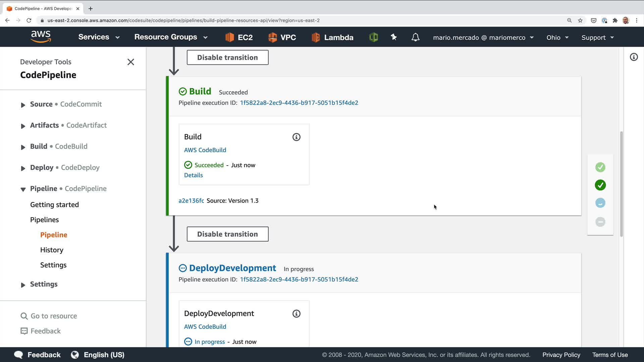Click Disable transition button above DeployDevelopment

[x=227, y=234]
